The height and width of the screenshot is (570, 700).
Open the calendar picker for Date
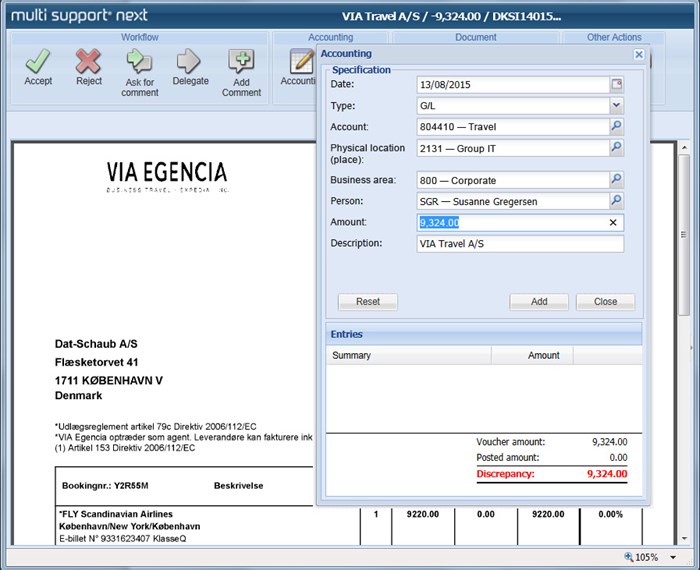click(x=617, y=84)
